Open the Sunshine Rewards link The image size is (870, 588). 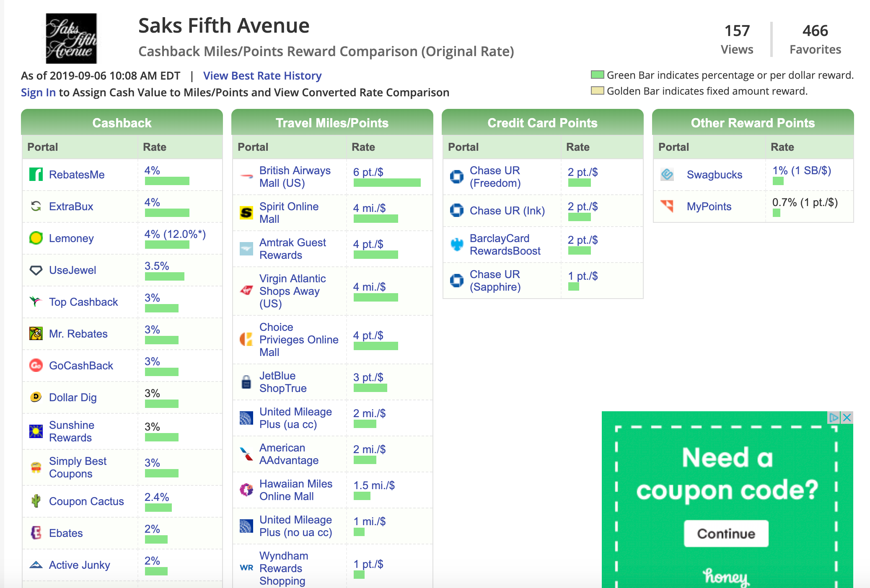coord(72,431)
